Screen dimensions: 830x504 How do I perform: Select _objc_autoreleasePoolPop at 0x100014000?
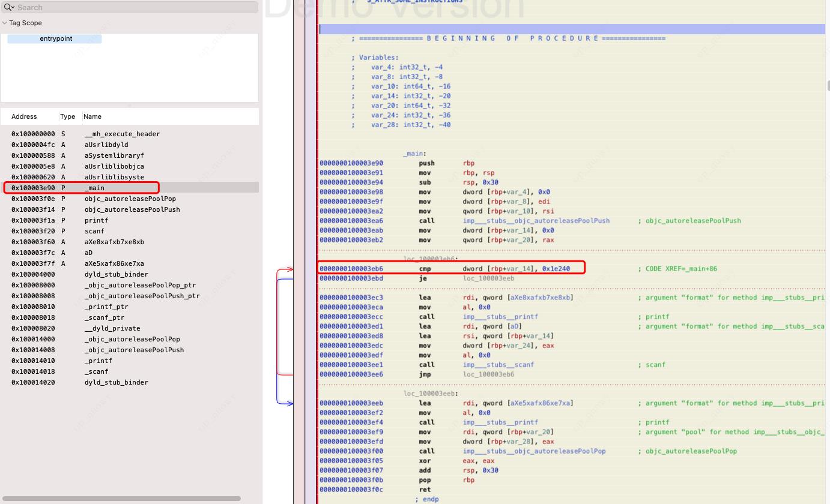tap(130, 339)
